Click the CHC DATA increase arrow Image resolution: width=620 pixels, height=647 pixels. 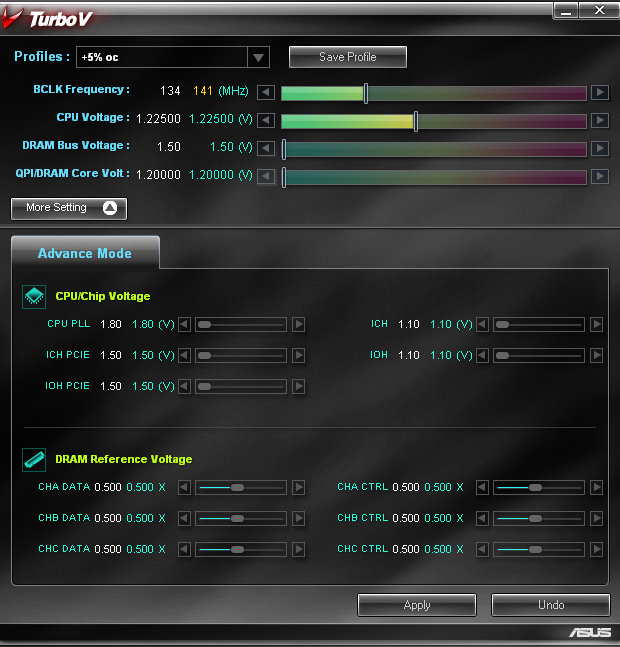[x=299, y=549]
